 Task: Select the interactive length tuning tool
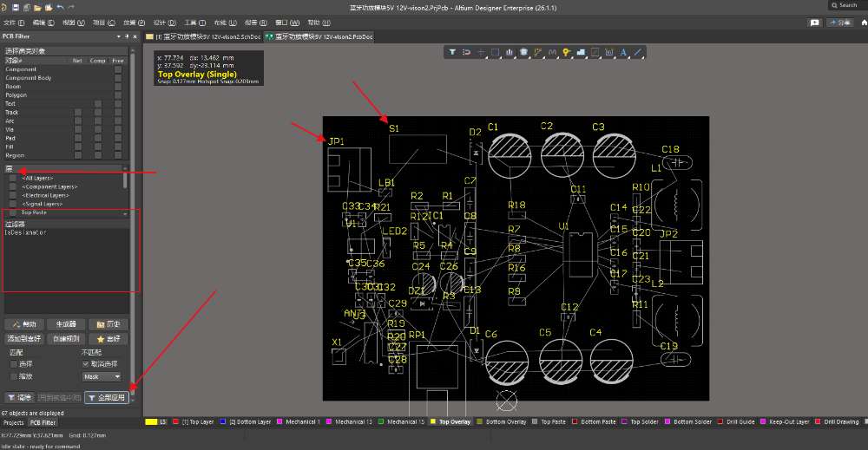pyautogui.click(x=552, y=52)
